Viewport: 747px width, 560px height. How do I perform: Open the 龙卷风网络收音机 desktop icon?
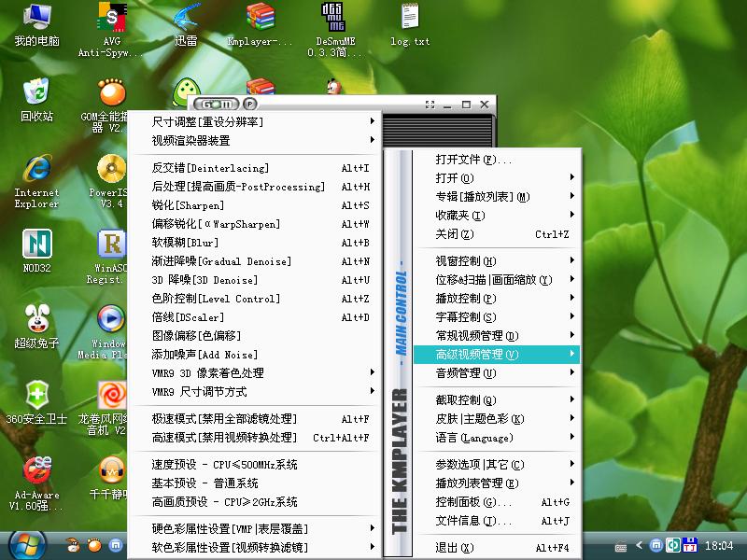tap(103, 407)
